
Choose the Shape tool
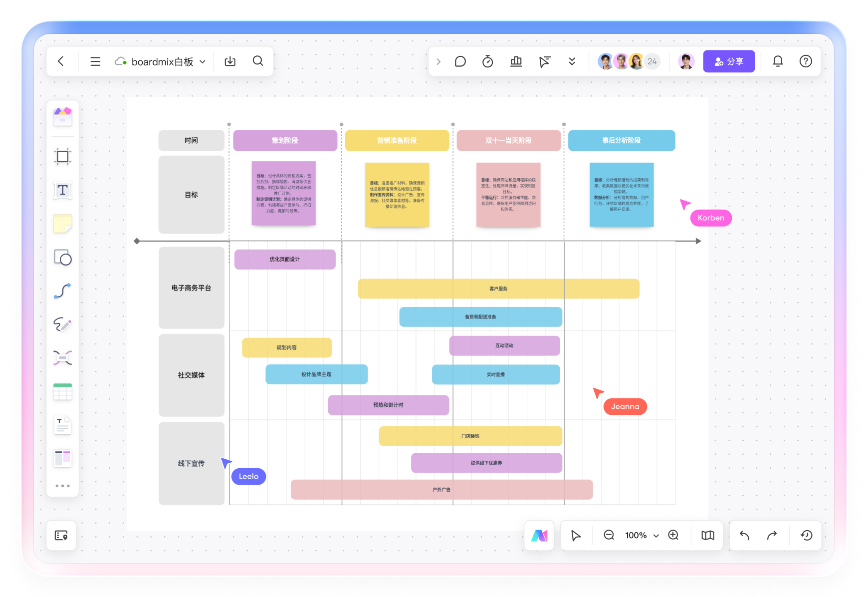62,258
